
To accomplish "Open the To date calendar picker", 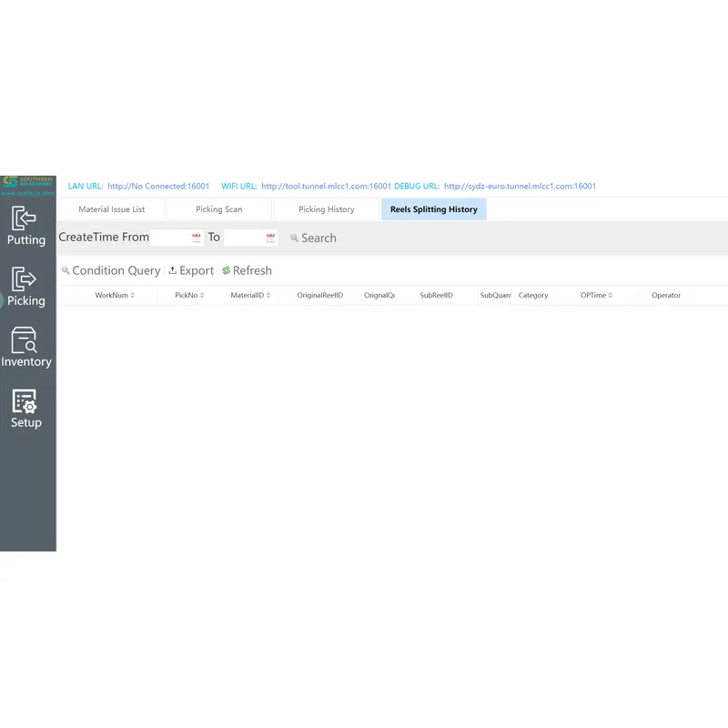I will click(x=269, y=237).
